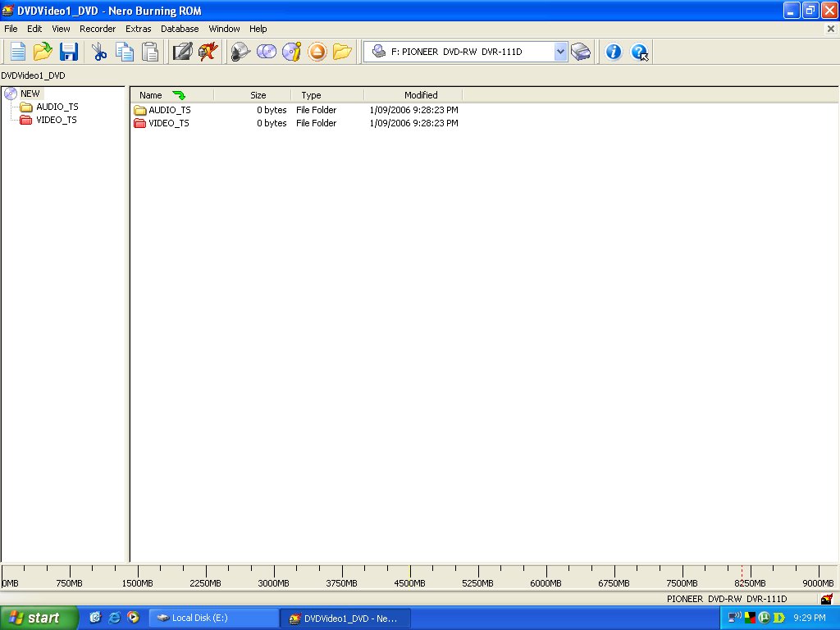The width and height of the screenshot is (840, 630).
Task: Select AUDIO_TS row name in file list
Action: click(x=170, y=111)
